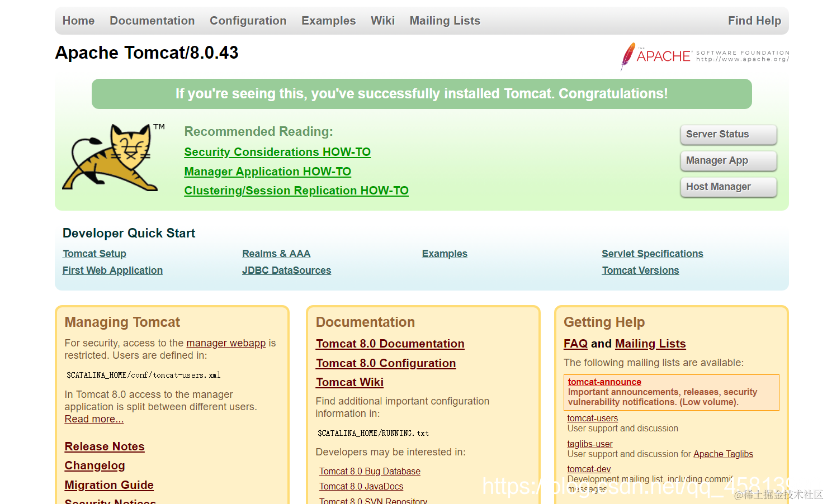Open the Servlet Specifications link
The height and width of the screenshot is (504, 827).
(653, 254)
